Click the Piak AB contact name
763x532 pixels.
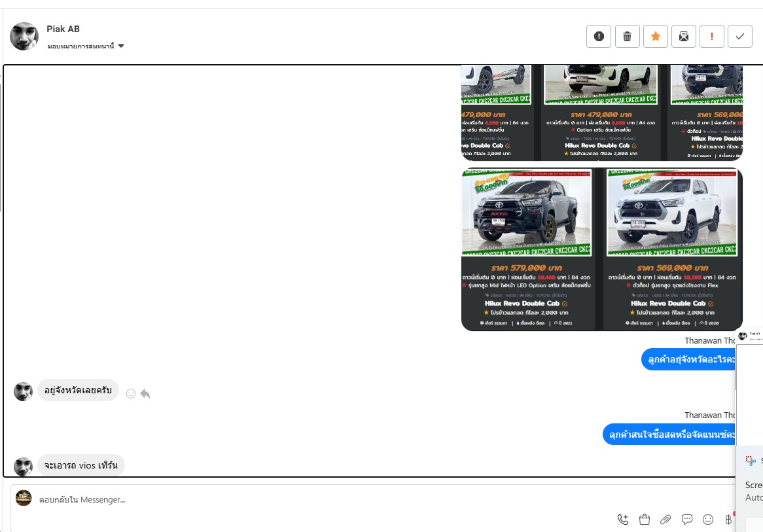coord(63,29)
